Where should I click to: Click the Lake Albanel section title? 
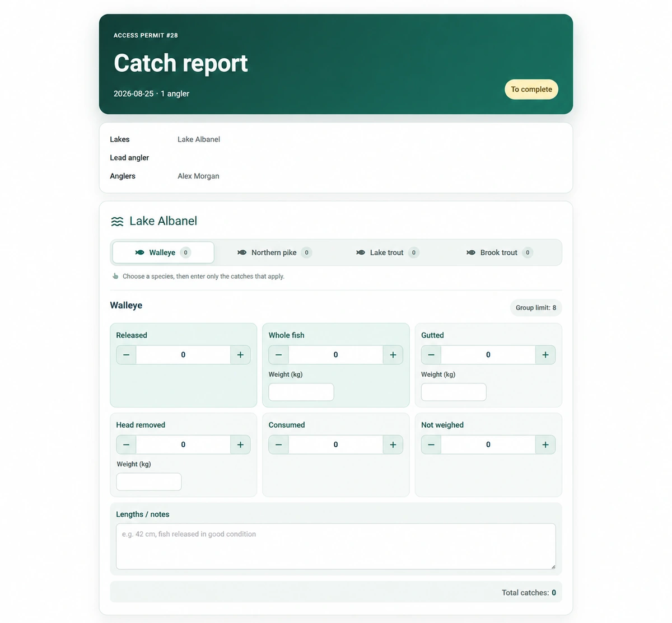click(x=163, y=221)
